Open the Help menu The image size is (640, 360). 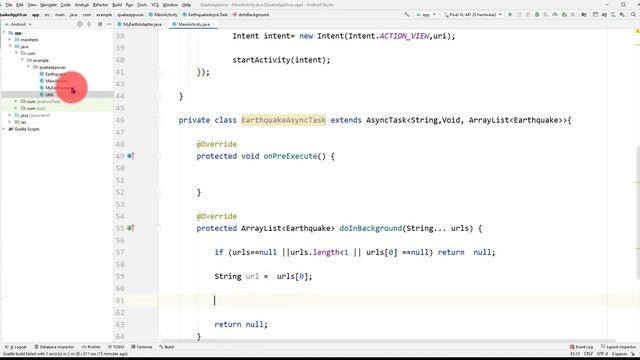pyautogui.click(x=187, y=5)
